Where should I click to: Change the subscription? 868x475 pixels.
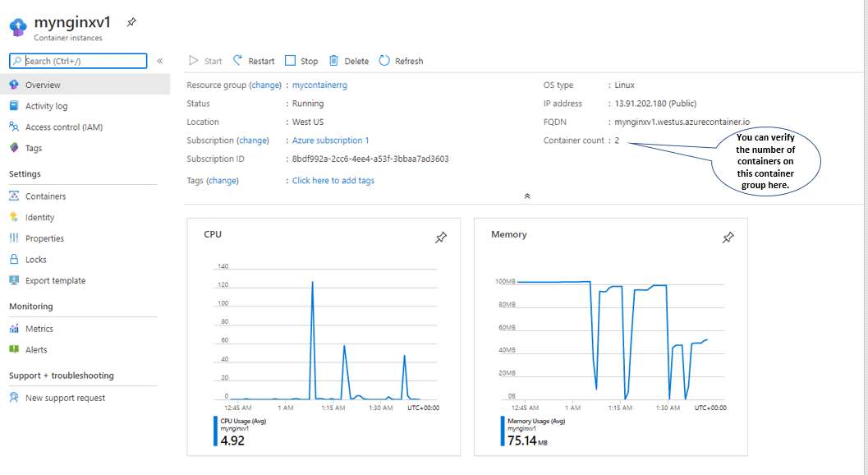[x=253, y=141]
